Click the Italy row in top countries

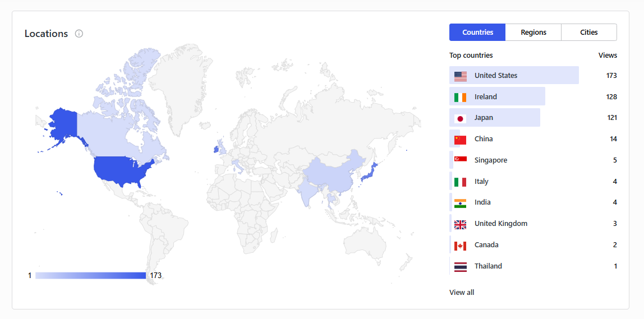(x=533, y=181)
